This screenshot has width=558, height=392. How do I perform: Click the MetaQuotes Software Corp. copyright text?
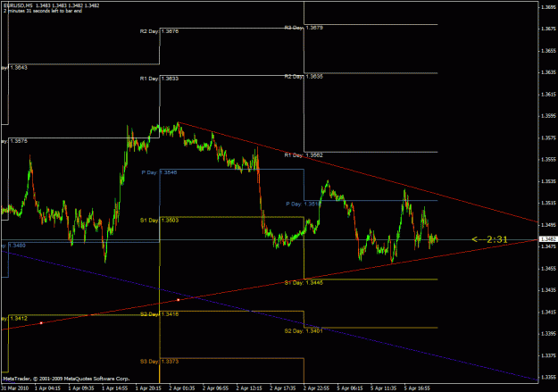66,379
